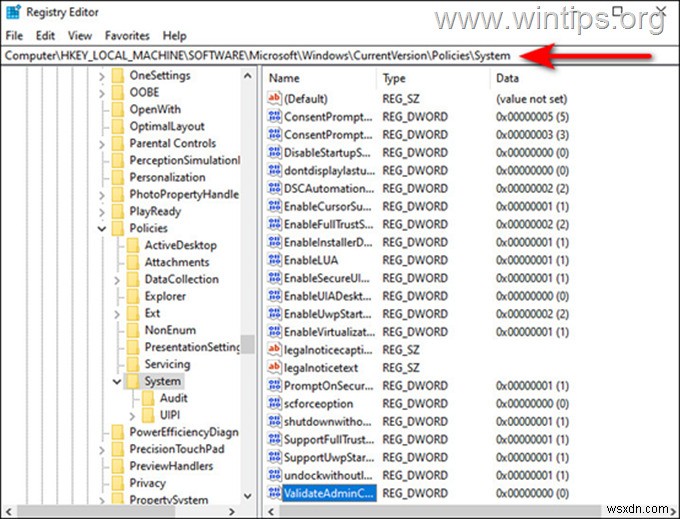The height and width of the screenshot is (519, 680).
Task: Select the EnableLUA value name
Action: click(311, 260)
